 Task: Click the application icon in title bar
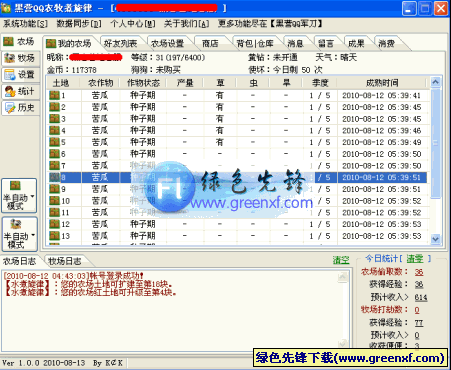coord(6,8)
